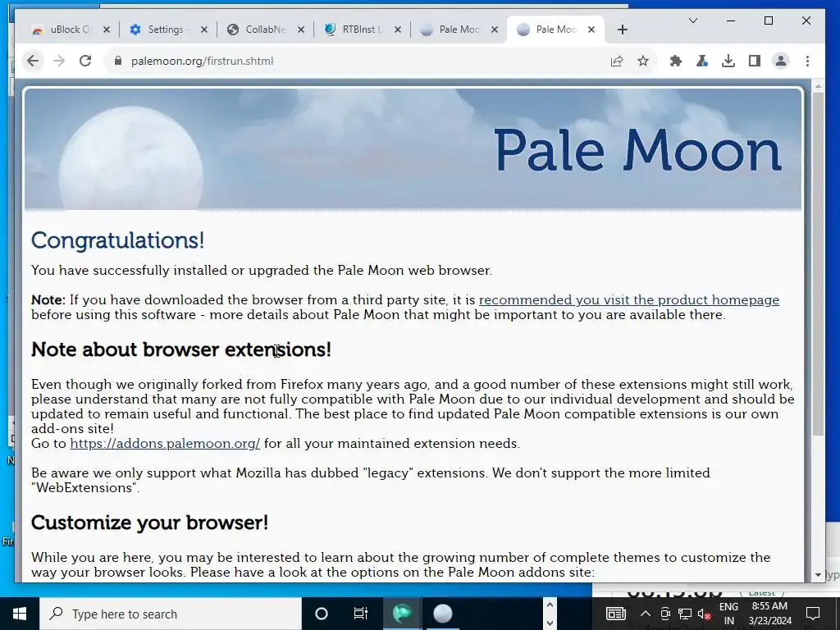Click the scrollbar down arrow
The image size is (840, 630).
click(818, 575)
